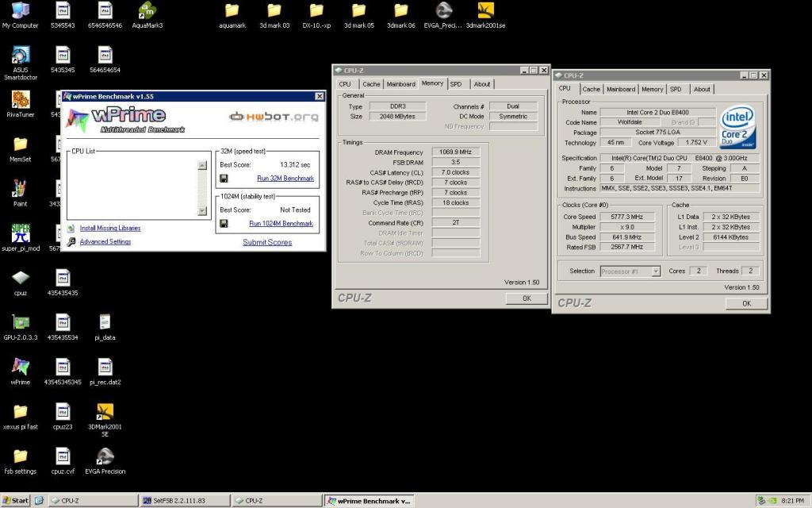Click Install Missing Libraries link
This screenshot has width=812, height=508.
coord(109,228)
